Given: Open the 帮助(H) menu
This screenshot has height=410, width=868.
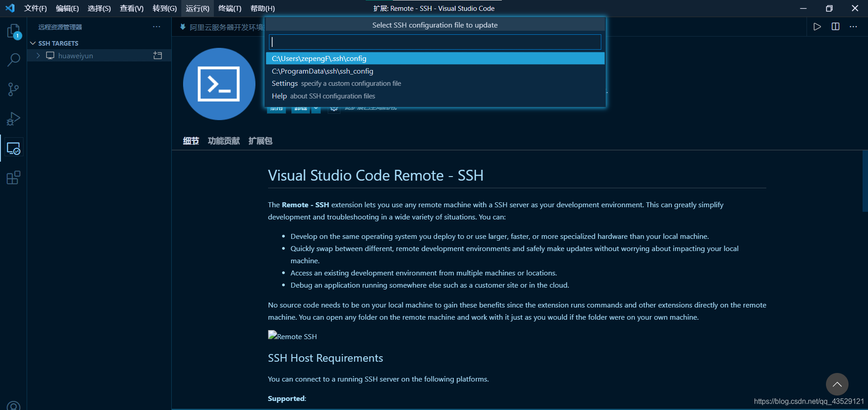Looking at the screenshot, I should coord(263,8).
